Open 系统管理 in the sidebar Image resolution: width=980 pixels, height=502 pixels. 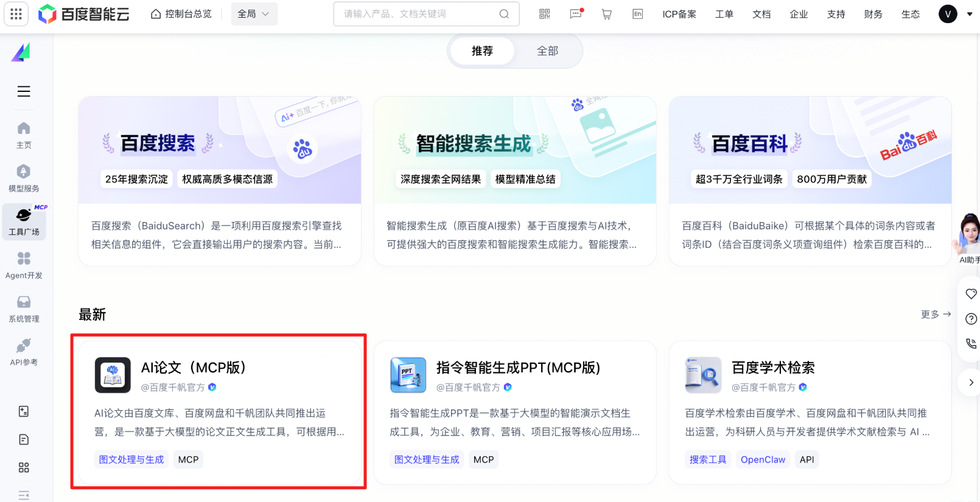point(24,309)
